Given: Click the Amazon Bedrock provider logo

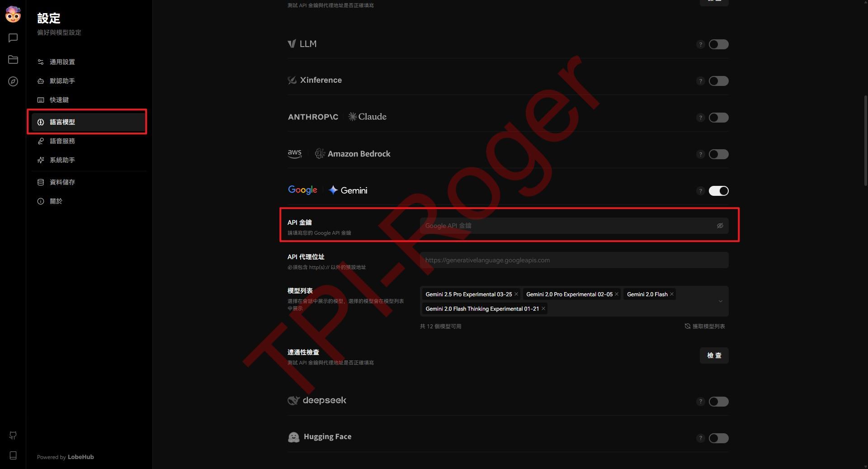Looking at the screenshot, I should click(x=339, y=154).
